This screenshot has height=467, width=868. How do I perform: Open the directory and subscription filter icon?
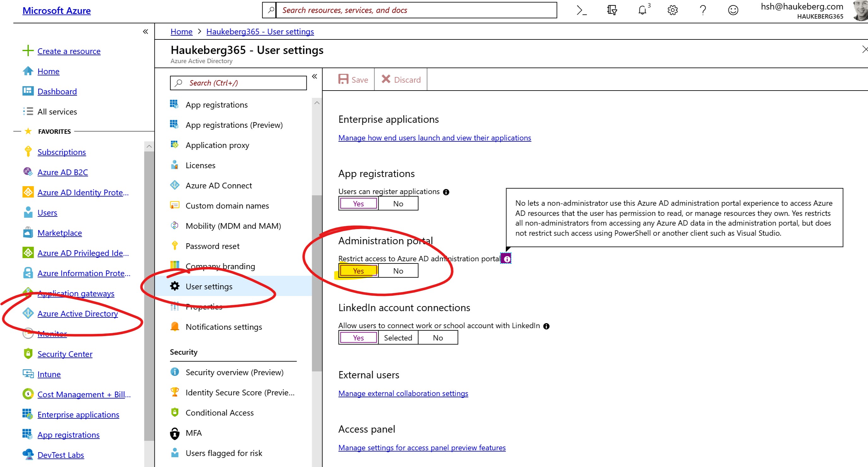pos(612,10)
